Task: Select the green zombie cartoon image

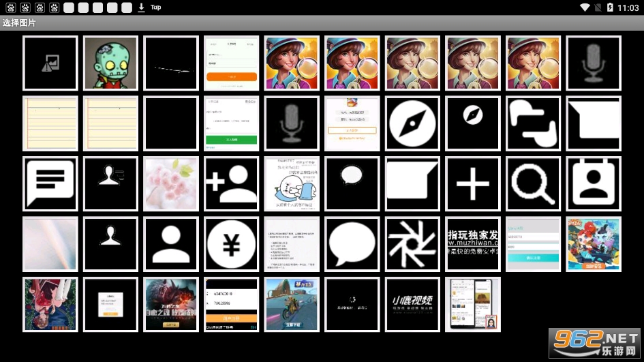Action: (x=110, y=63)
